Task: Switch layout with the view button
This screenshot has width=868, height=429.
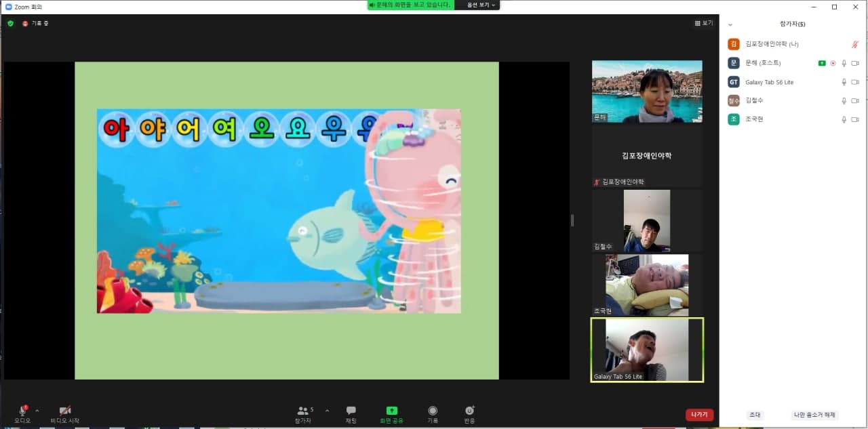Action: [x=704, y=23]
